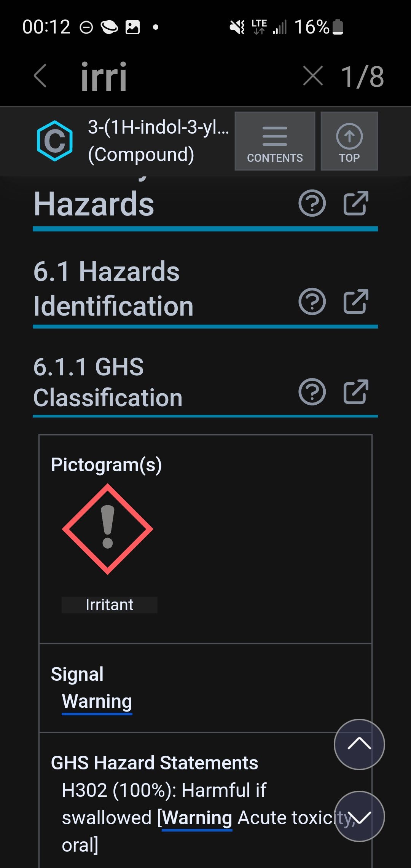Open the CONTENTS menu
The width and height of the screenshot is (411, 868).
[275, 141]
